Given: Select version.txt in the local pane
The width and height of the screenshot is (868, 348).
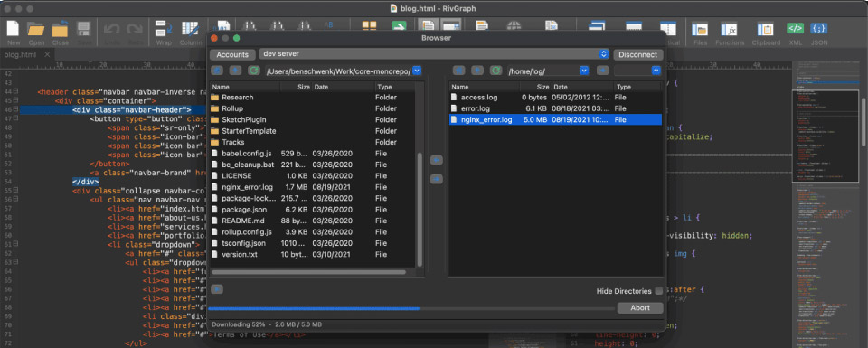Looking at the screenshot, I should tap(313, 255).
